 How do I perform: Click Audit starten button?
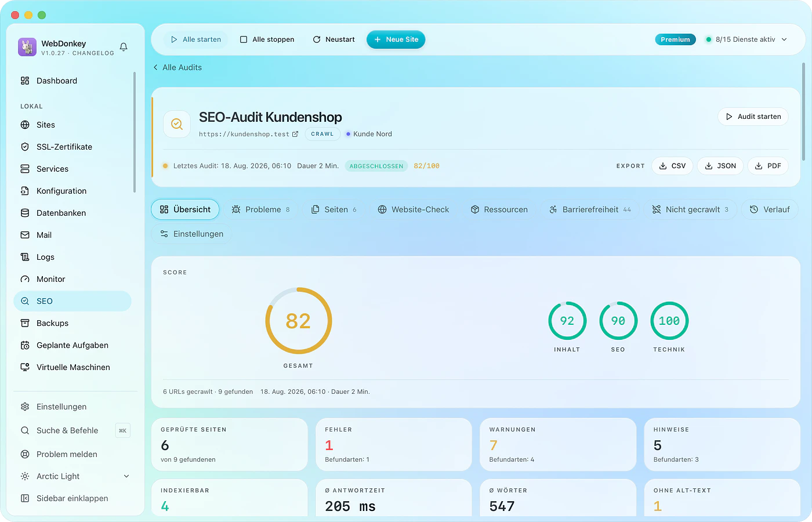point(753,117)
